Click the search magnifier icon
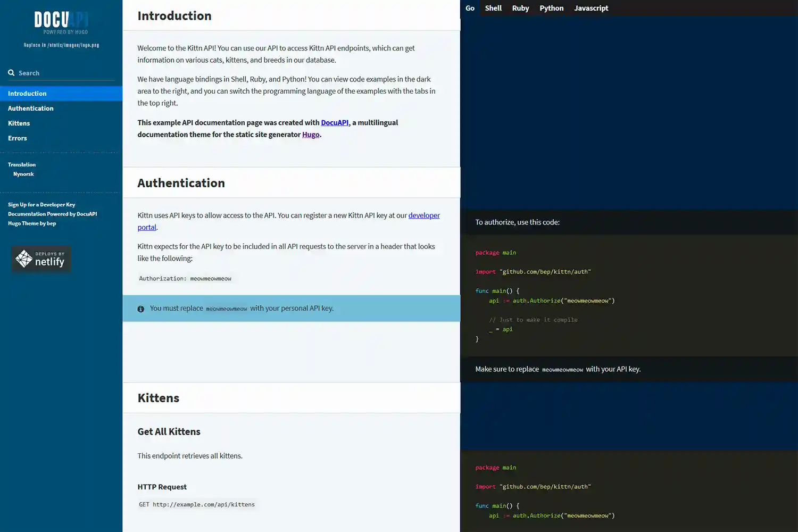Screen dimensions: 798x532 [11, 72]
